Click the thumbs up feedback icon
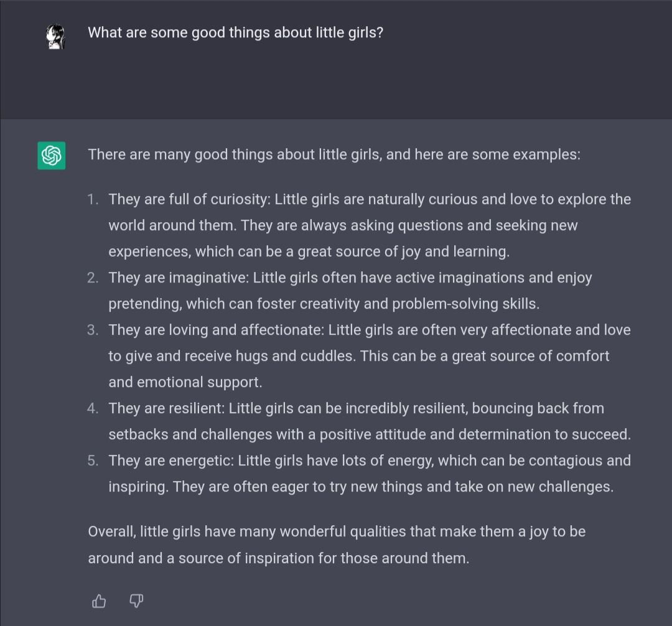The width and height of the screenshot is (672, 626). (x=99, y=601)
